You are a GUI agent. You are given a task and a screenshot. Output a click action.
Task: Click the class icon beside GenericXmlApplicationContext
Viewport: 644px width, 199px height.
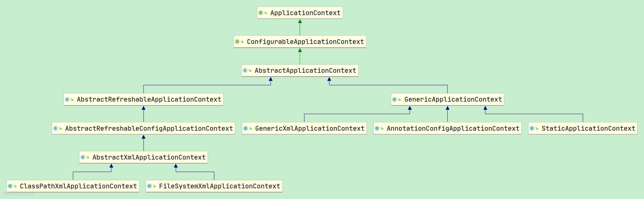245,128
